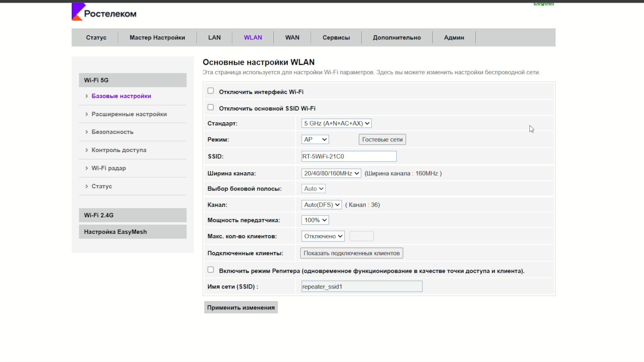The width and height of the screenshot is (644, 362).
Task: Enable the repeater mode checkbox
Action: click(x=211, y=270)
